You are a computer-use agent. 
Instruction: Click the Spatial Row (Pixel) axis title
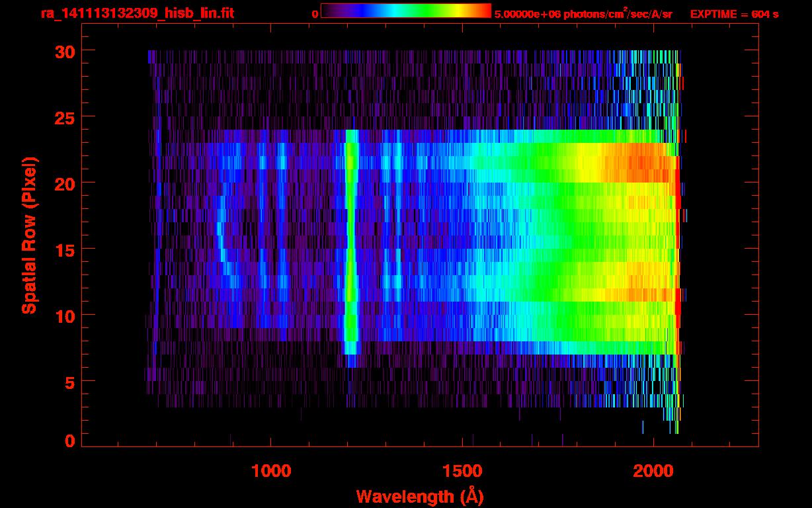[30, 235]
